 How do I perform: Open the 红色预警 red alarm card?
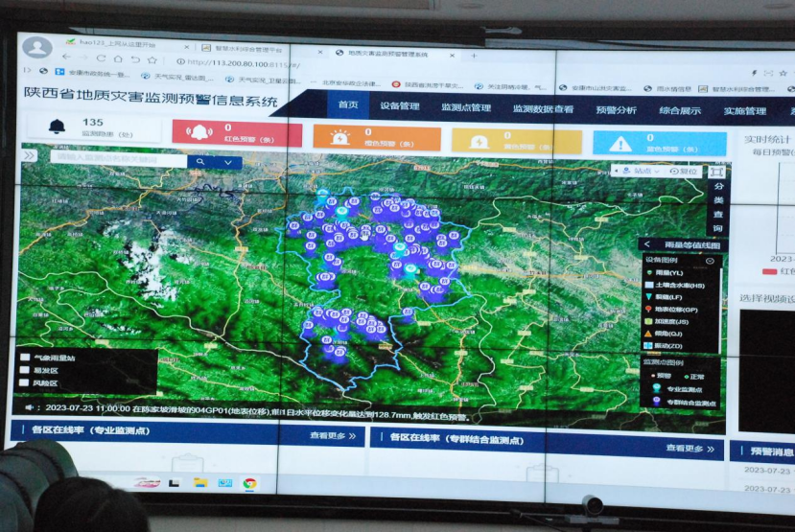236,133
